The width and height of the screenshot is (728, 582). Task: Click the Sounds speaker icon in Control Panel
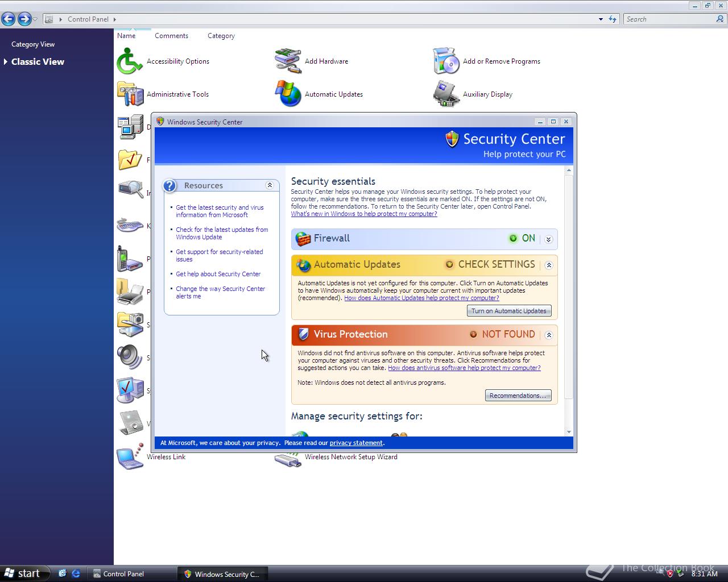coord(130,358)
